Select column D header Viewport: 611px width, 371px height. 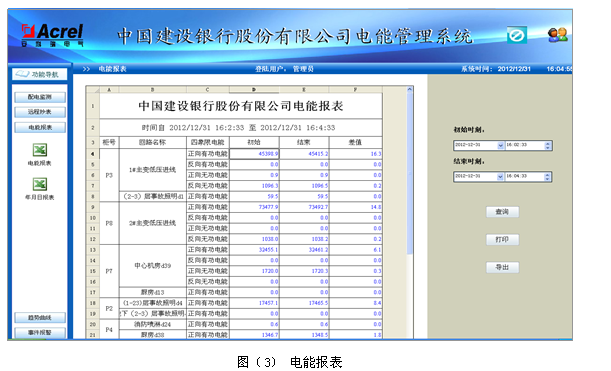click(254, 90)
